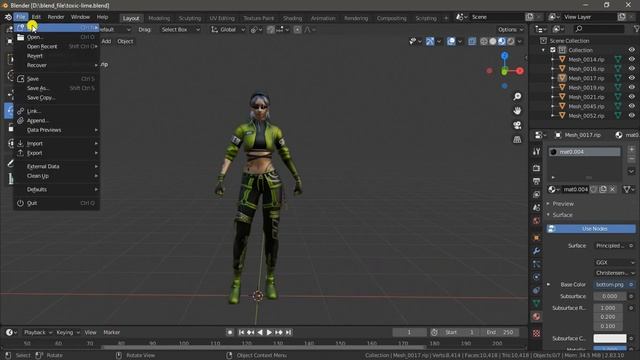This screenshot has width=640, height=360.
Task: Click Subsurface Radius 1.000 value field
Action: coord(608,308)
